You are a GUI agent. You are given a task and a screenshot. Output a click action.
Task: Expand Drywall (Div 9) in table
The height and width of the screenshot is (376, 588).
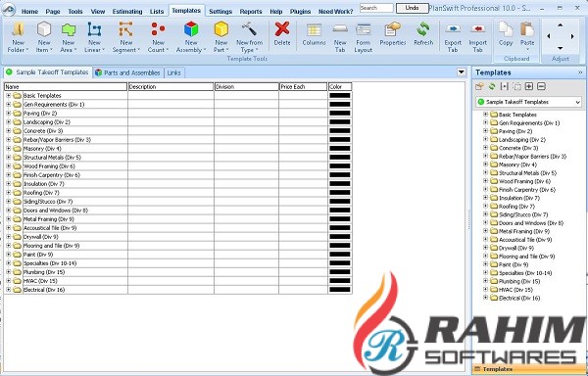click(8, 237)
